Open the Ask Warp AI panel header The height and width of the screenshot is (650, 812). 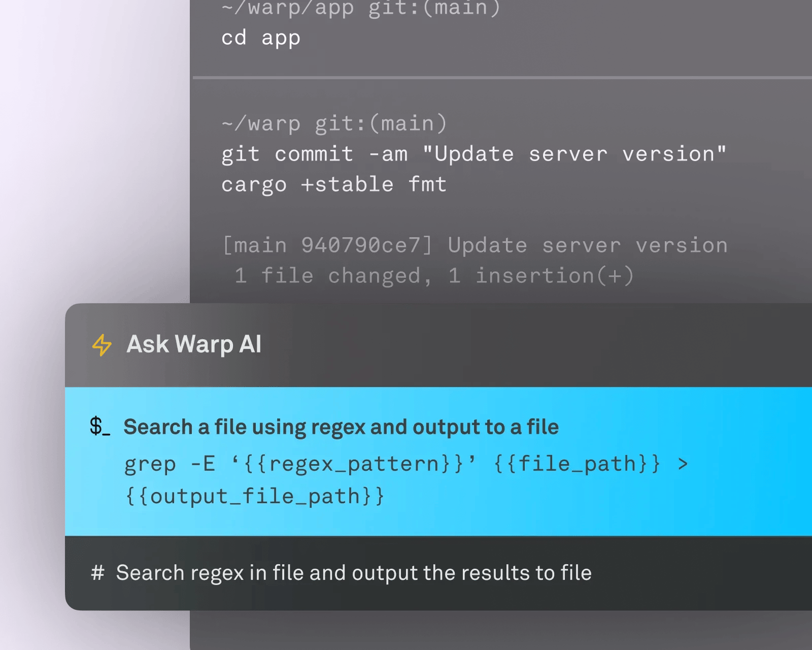194,344
